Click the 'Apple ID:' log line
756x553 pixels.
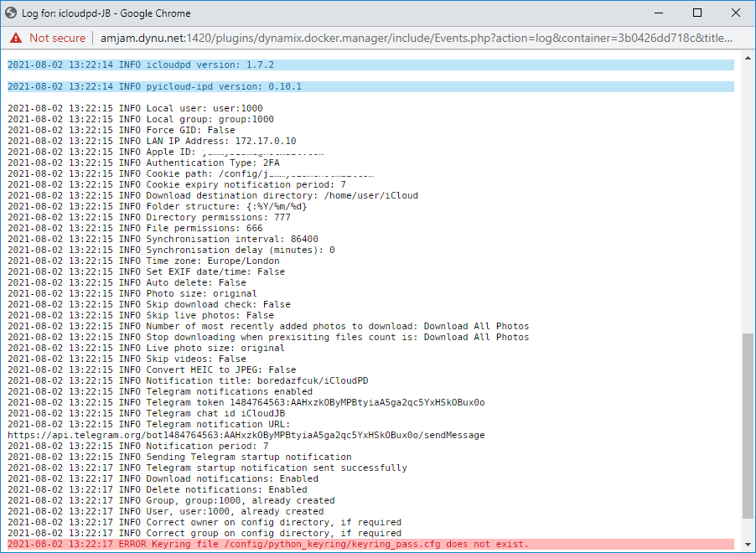click(x=166, y=152)
